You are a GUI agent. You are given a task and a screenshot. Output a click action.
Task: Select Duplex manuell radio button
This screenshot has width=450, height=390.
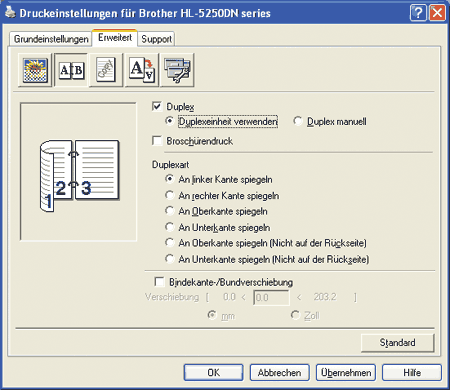point(298,121)
